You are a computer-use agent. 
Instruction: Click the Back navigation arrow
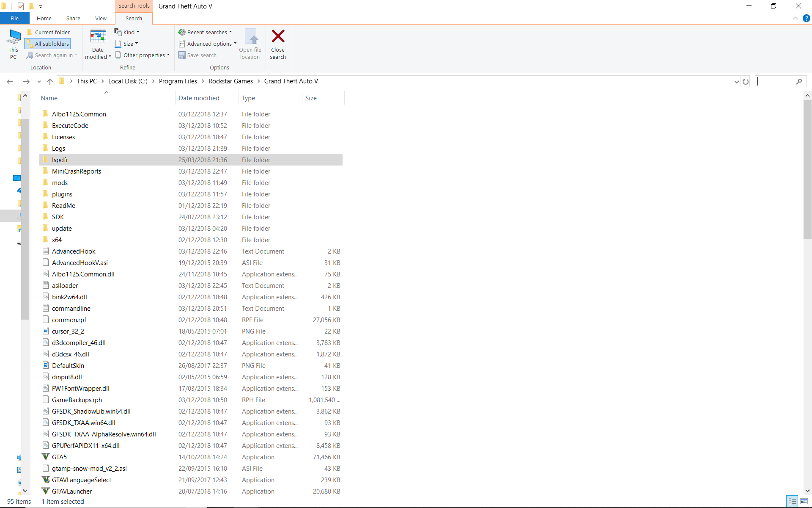pyautogui.click(x=10, y=81)
